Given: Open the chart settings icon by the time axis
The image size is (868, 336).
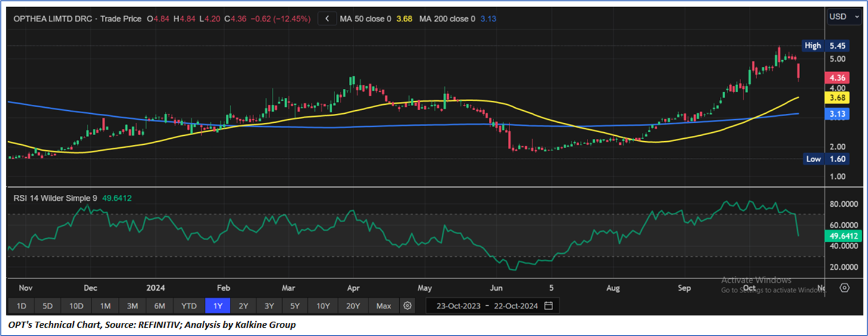Looking at the screenshot, I should click(x=844, y=288).
